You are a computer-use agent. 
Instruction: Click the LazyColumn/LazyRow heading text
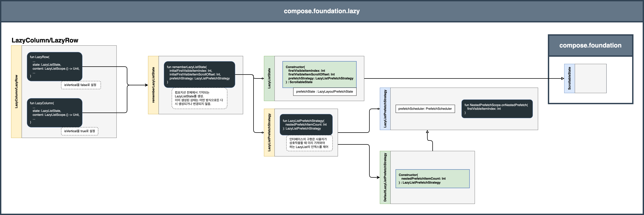45,40
